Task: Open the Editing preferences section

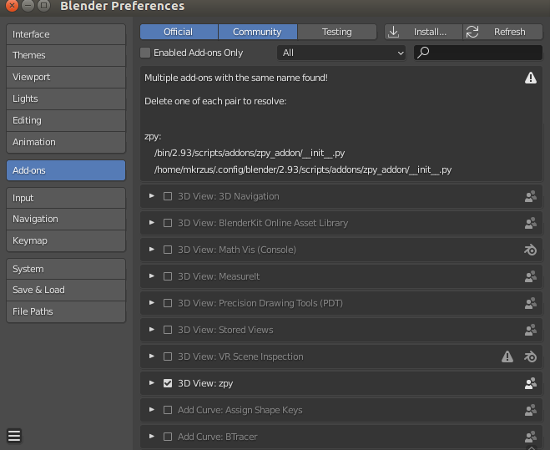Action: 66,121
